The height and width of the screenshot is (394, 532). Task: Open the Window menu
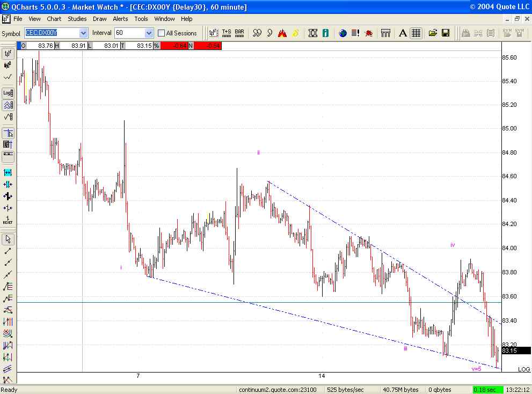tap(165, 19)
